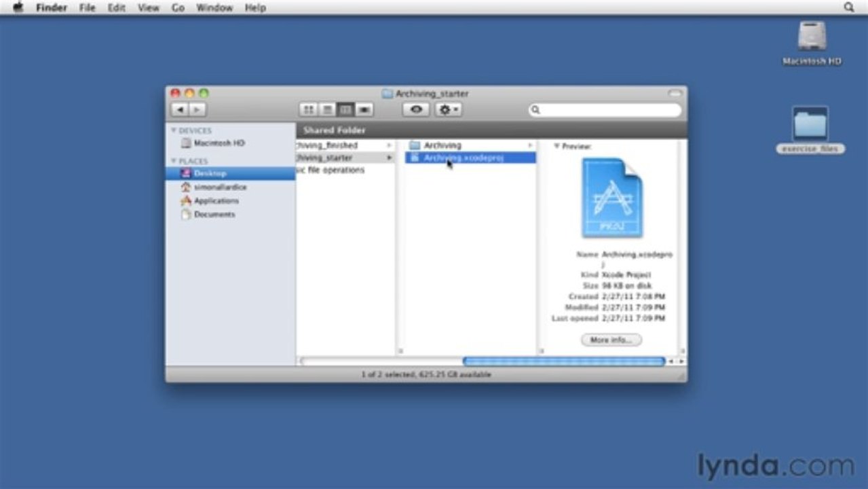Expand the Archiving_starter row arrow

coord(390,158)
